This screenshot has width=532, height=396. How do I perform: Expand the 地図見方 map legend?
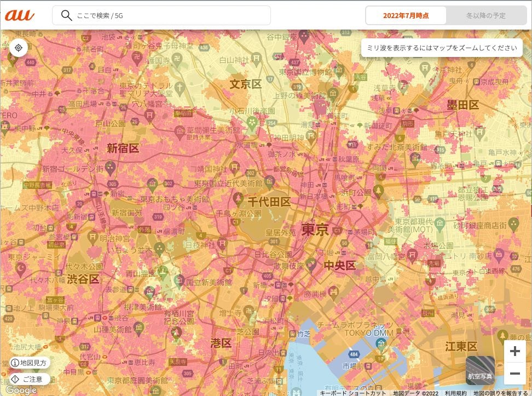(x=30, y=363)
